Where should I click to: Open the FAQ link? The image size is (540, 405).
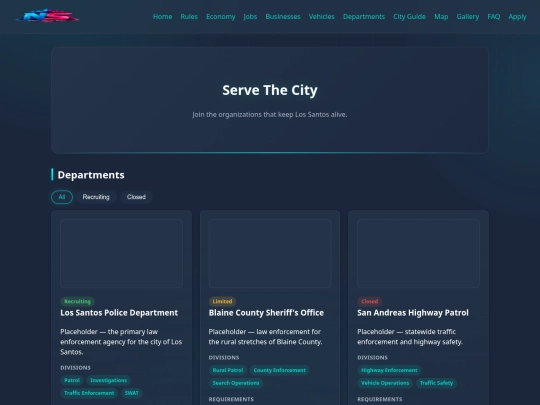[x=494, y=17]
